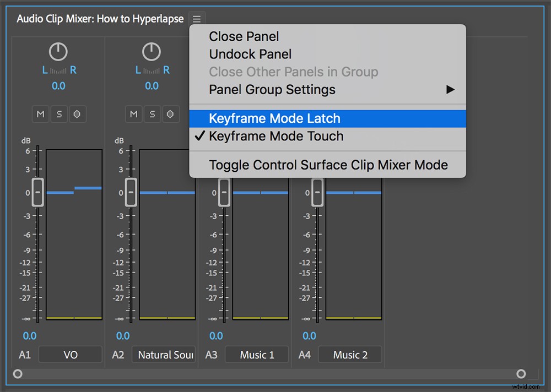The height and width of the screenshot is (392, 551).
Task: Mute the VO track
Action: tap(40, 114)
